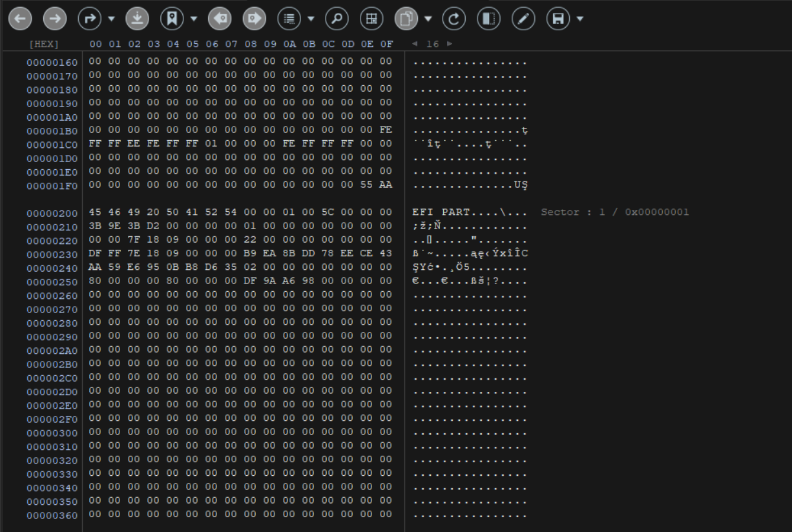Image resolution: width=792 pixels, height=532 pixels.
Task: Click byte EE in row 000001C0
Action: [x=134, y=144]
